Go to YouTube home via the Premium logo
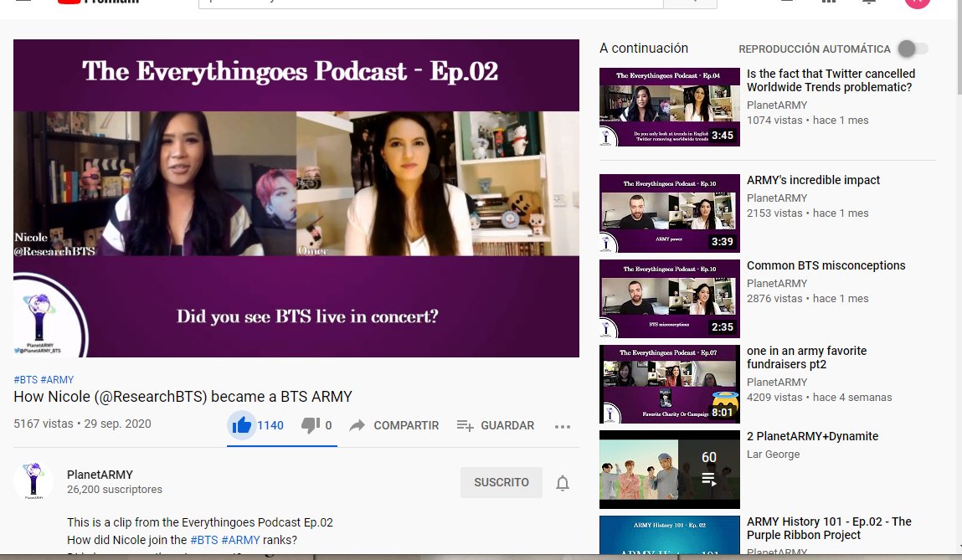Viewport: 962px width, 560px height. [x=98, y=2]
